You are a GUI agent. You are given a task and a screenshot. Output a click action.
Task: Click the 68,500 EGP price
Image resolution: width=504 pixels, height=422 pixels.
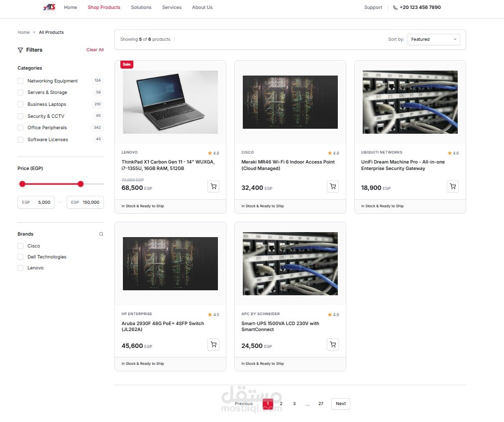click(137, 188)
